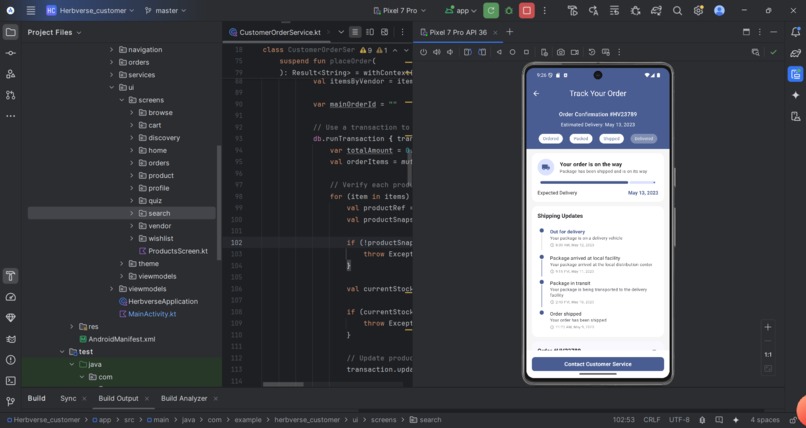Click the order delivery progress bar
Viewport: 806px width, 428px height.
click(x=597, y=182)
